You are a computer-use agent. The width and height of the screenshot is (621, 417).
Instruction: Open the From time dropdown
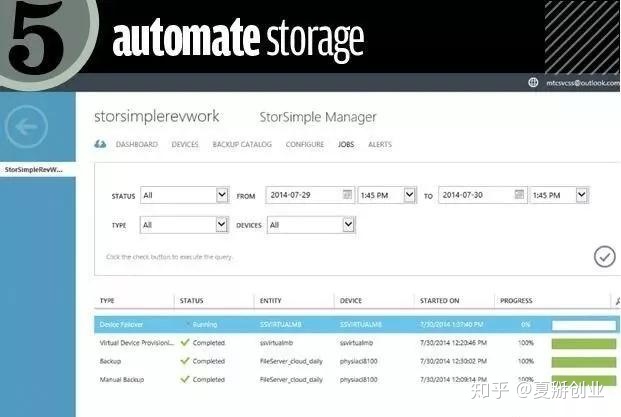409,195
